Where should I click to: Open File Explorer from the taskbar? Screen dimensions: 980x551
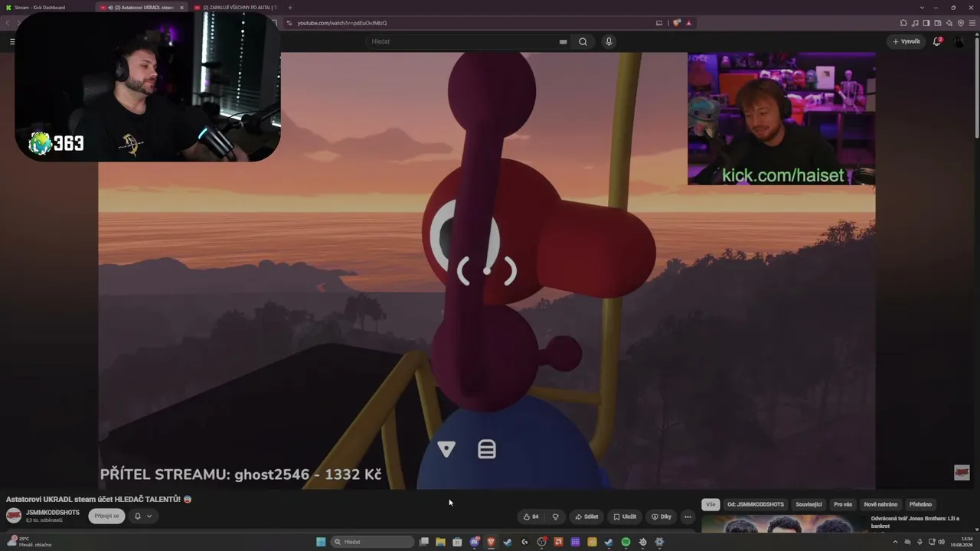[440, 542]
